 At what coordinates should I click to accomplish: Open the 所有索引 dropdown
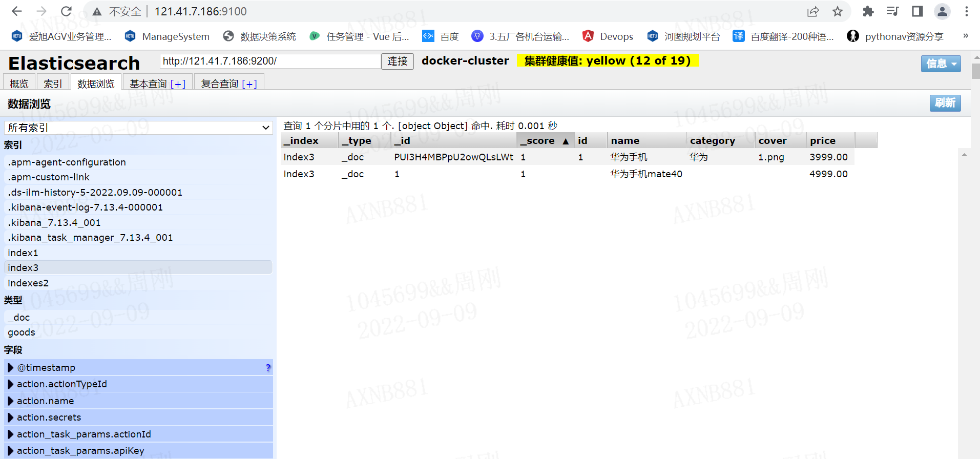[138, 128]
